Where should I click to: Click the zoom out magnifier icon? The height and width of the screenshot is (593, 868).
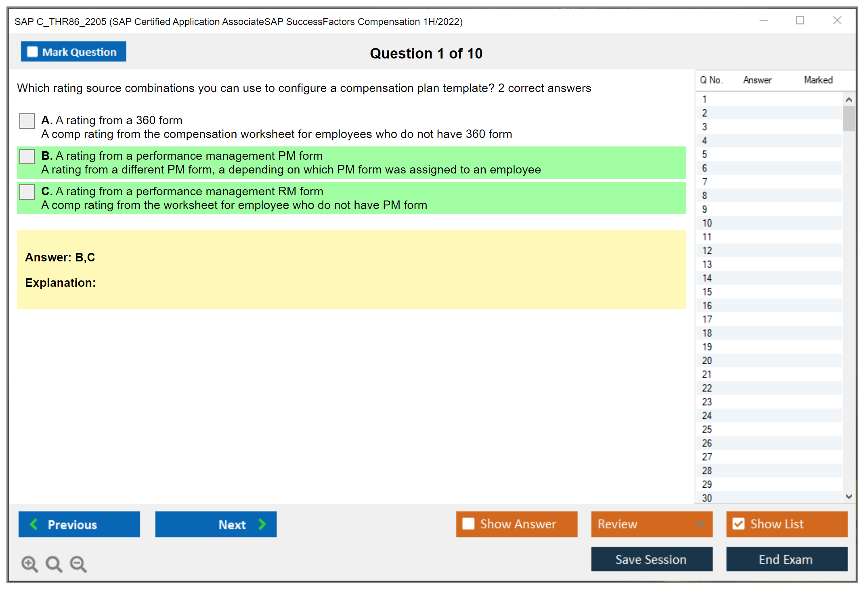tap(78, 564)
